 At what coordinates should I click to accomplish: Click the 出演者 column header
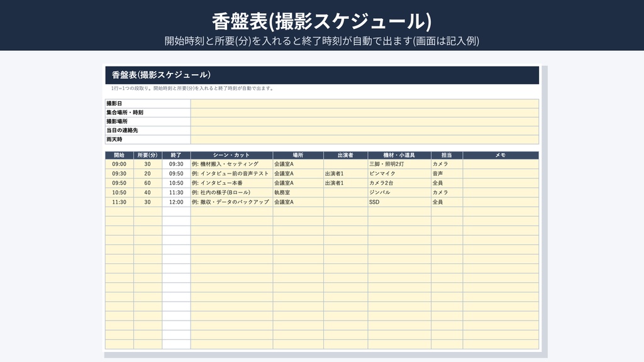[x=345, y=155]
